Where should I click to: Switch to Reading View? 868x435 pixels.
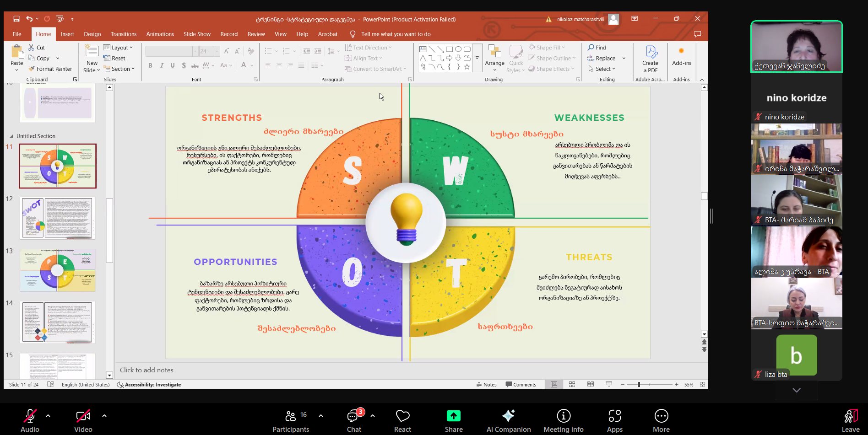(591, 385)
